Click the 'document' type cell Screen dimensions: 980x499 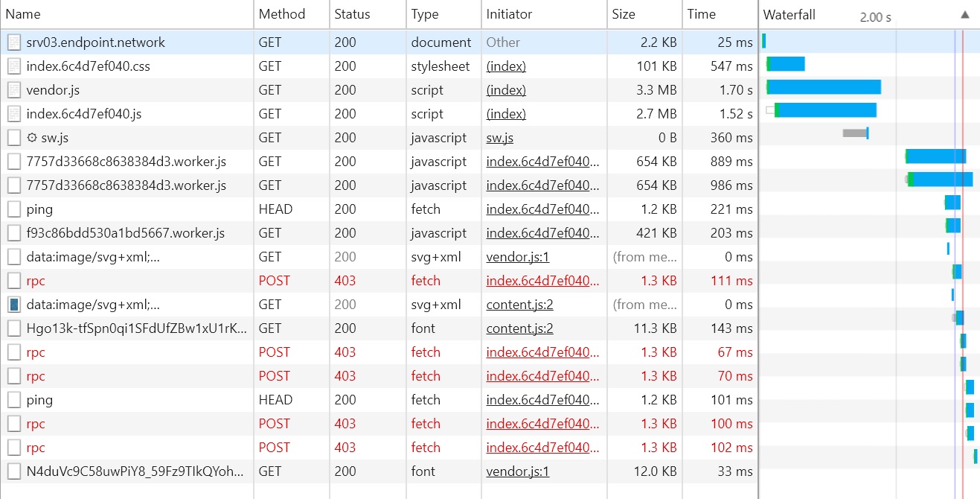443,42
